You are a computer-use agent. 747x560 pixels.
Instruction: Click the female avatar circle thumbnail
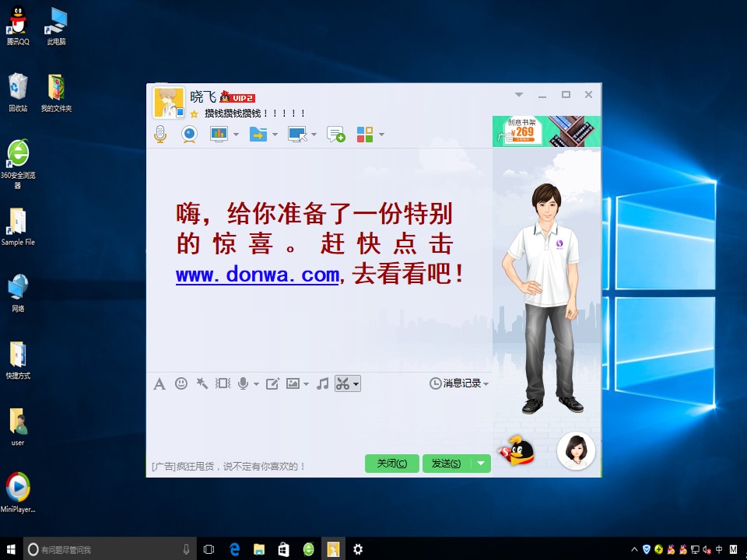point(576,450)
